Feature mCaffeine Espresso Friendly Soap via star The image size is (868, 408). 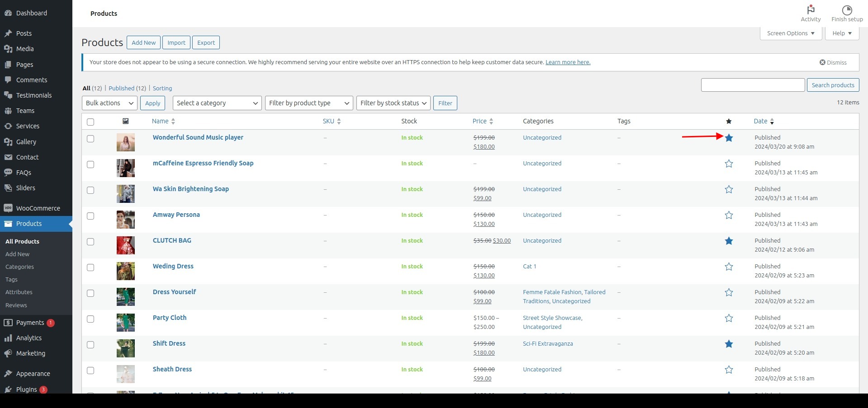pos(729,164)
